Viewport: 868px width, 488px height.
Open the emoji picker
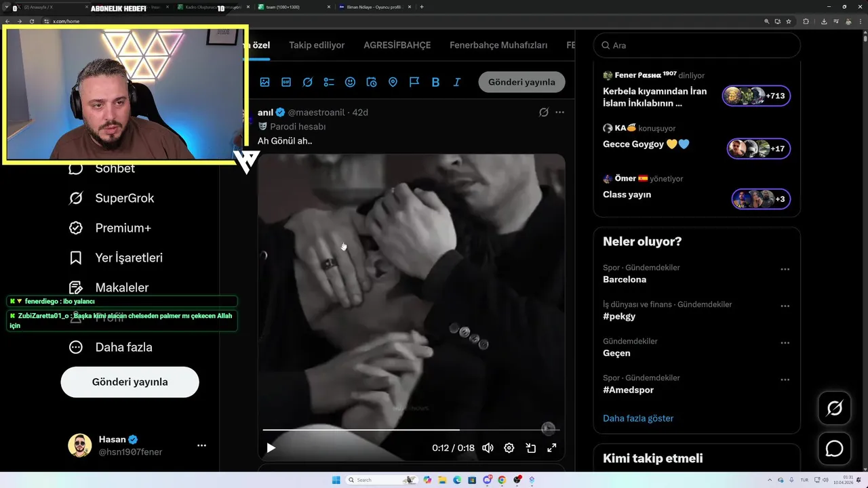pos(350,82)
